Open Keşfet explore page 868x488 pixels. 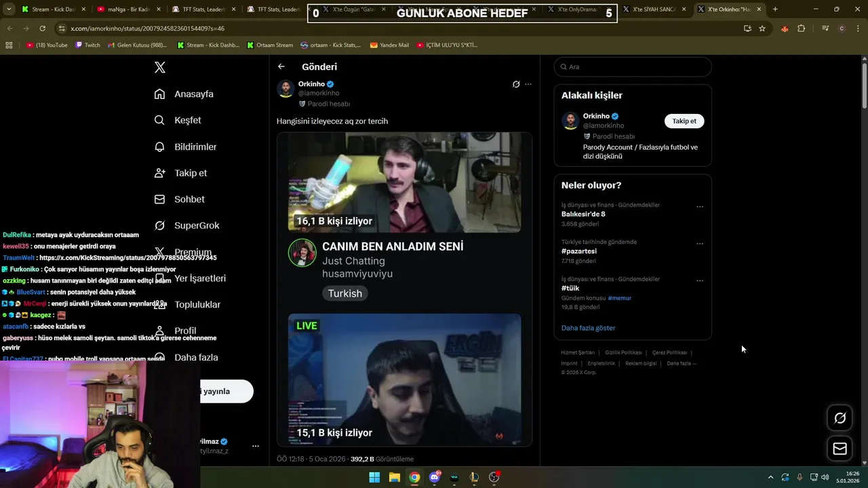pyautogui.click(x=178, y=120)
